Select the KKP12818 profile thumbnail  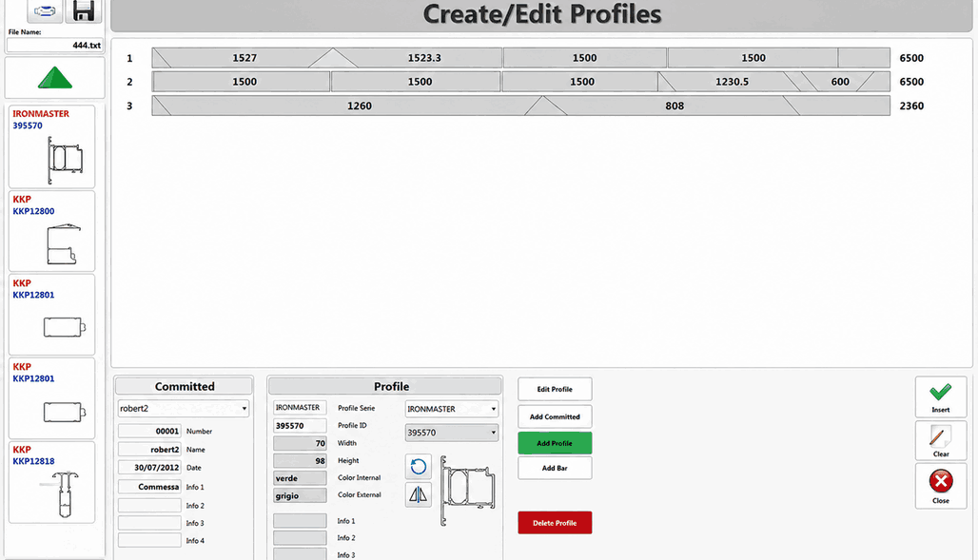[x=51, y=482]
